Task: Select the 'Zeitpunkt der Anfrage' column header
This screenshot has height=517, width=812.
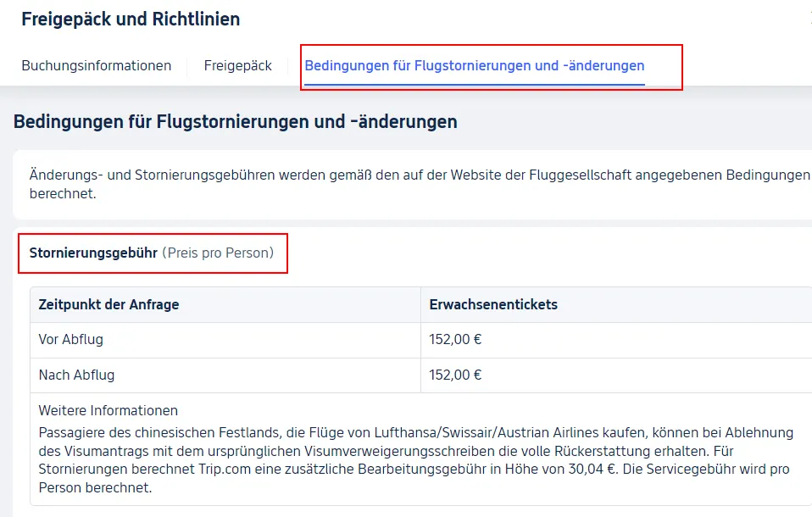Action: [108, 304]
